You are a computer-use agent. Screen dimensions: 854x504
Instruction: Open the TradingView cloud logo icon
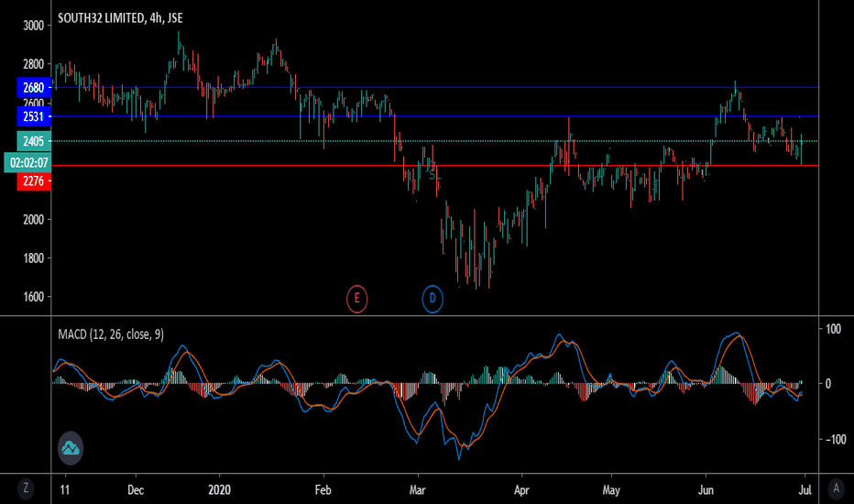71,448
